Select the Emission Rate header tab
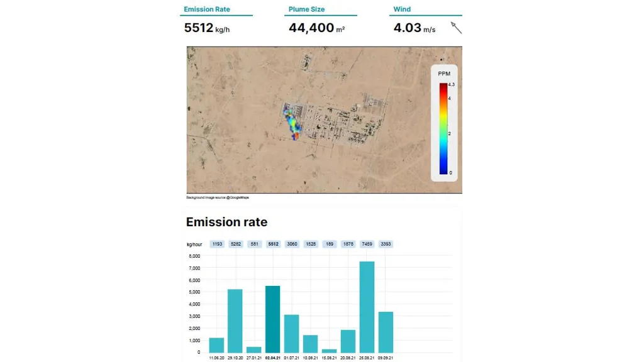This screenshot has height=362, width=644. click(x=207, y=9)
